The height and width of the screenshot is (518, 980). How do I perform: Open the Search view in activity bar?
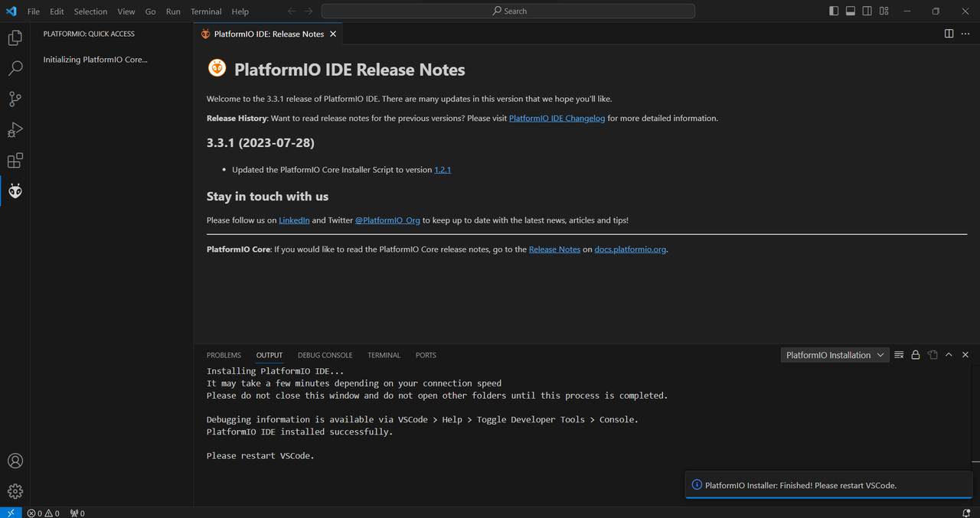(15, 68)
